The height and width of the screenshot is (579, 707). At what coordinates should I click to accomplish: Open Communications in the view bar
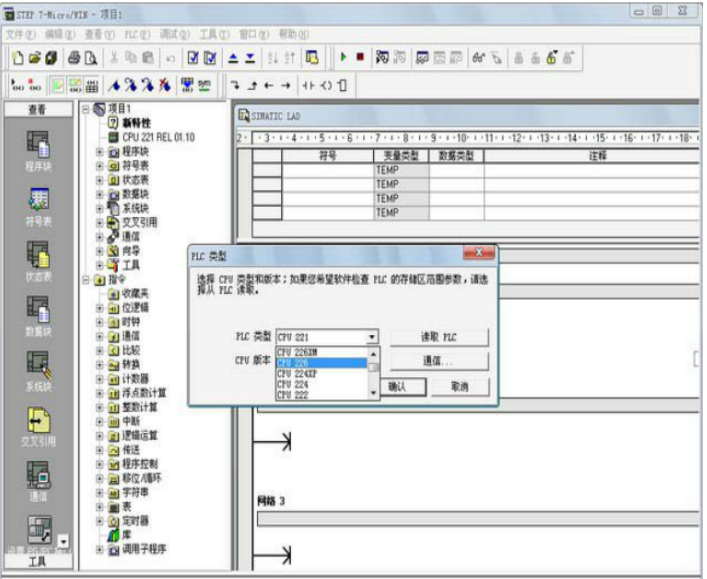tap(38, 481)
